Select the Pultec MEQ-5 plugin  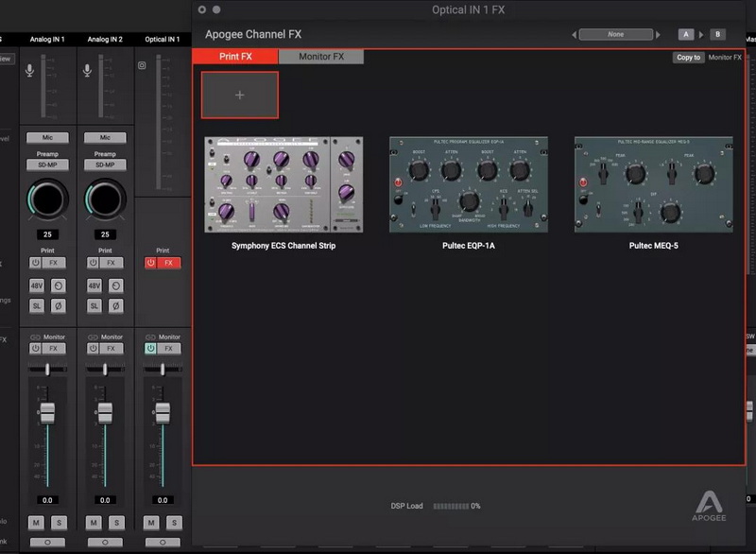(x=653, y=184)
